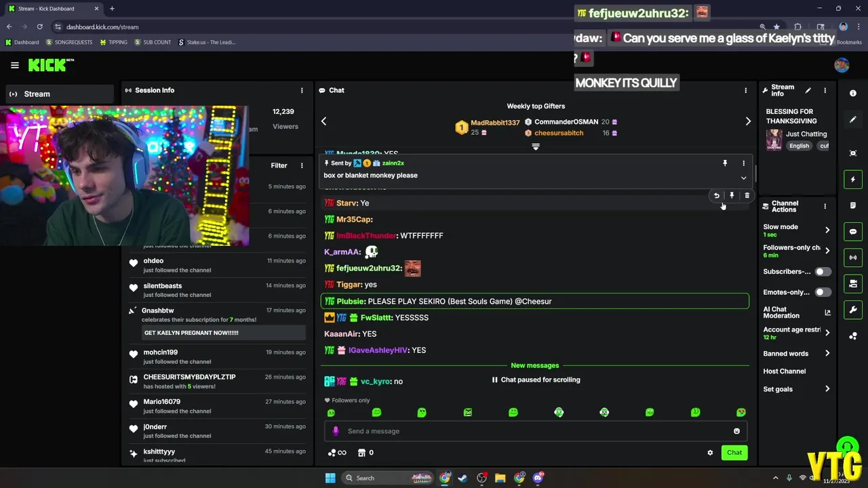Click the channel points icon with infinity symbol
This screenshot has width=868, height=488.
tap(337, 453)
